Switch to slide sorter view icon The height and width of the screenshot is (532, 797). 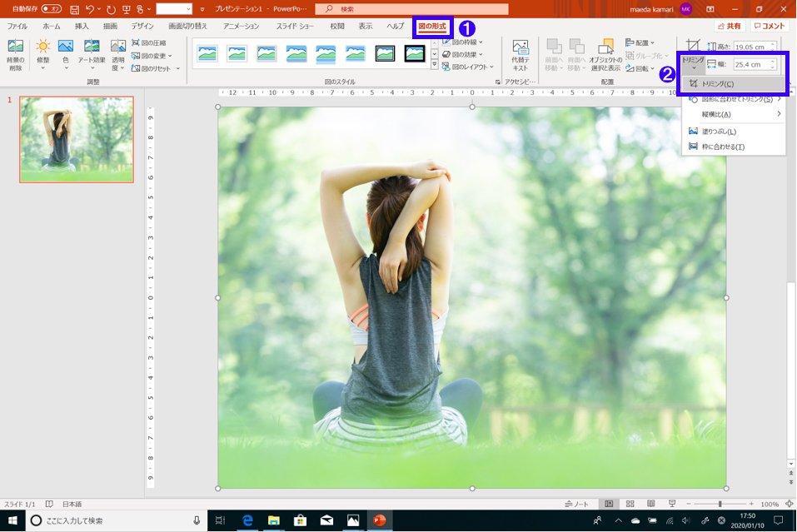(630, 504)
